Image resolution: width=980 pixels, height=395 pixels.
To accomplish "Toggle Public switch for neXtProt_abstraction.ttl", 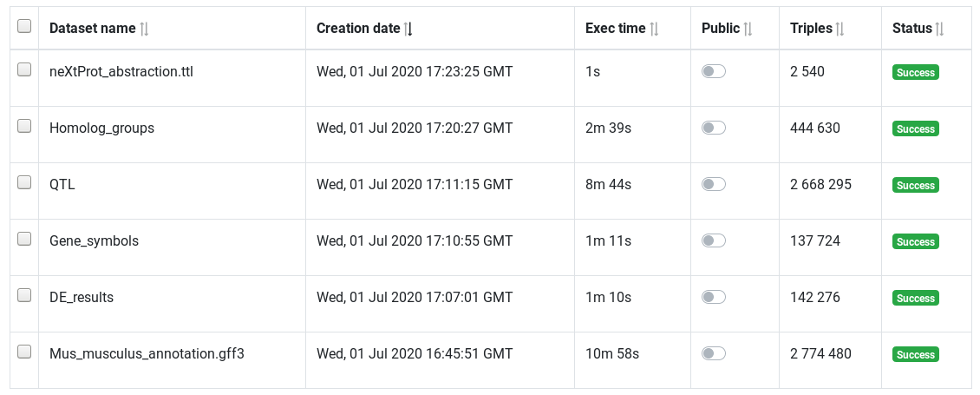I will (x=714, y=71).
